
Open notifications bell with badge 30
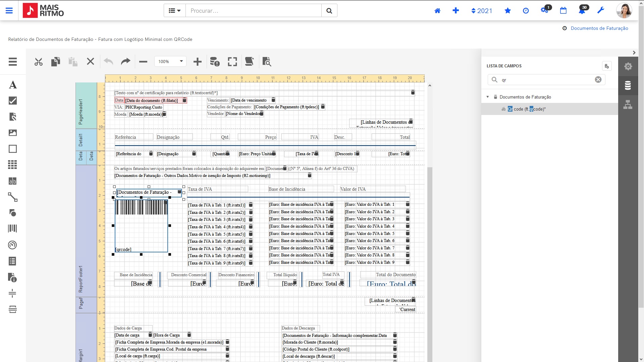click(x=582, y=10)
